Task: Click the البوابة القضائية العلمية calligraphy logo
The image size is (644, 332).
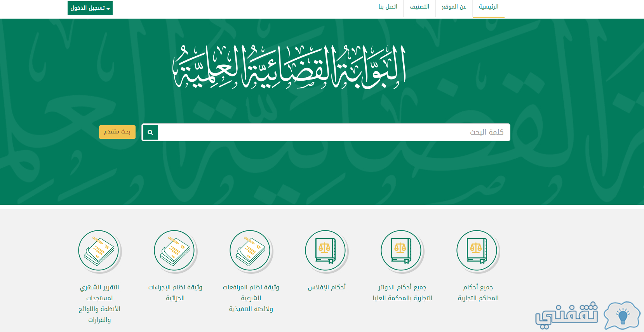Action: (289, 67)
